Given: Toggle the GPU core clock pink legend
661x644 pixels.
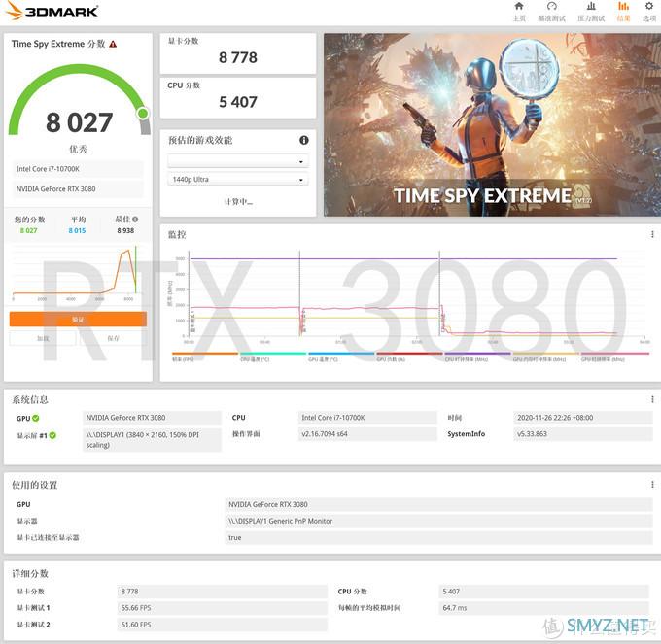Looking at the screenshot, I should [614, 356].
